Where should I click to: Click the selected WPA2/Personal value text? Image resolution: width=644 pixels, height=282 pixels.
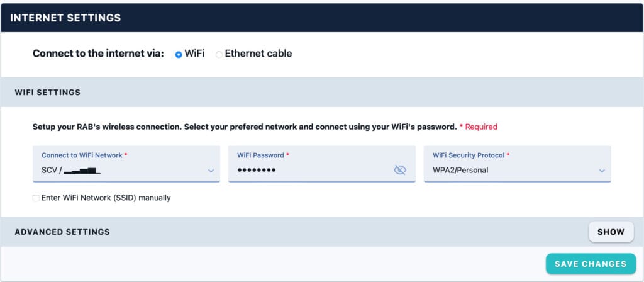point(460,170)
